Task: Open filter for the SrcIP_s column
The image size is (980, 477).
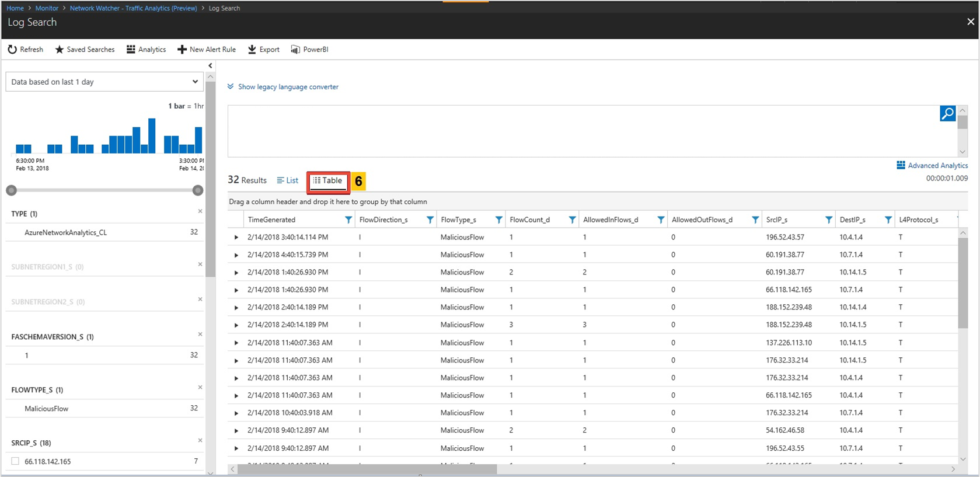Action: tap(828, 220)
